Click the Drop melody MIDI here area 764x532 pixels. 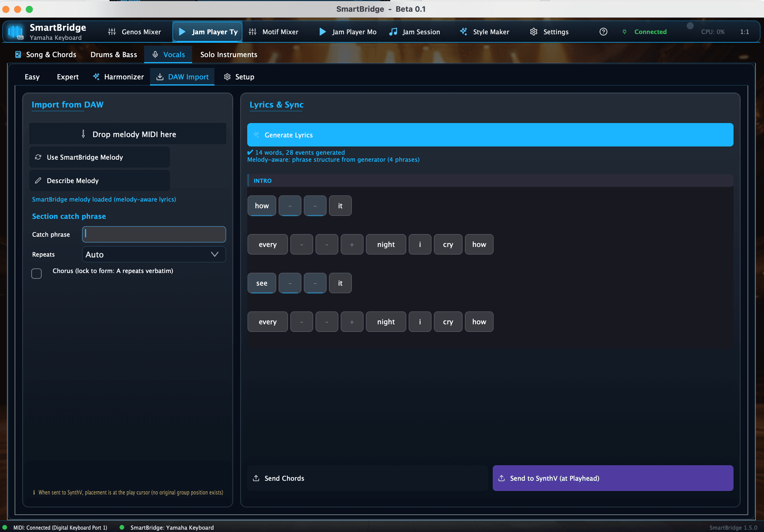pyautogui.click(x=128, y=134)
